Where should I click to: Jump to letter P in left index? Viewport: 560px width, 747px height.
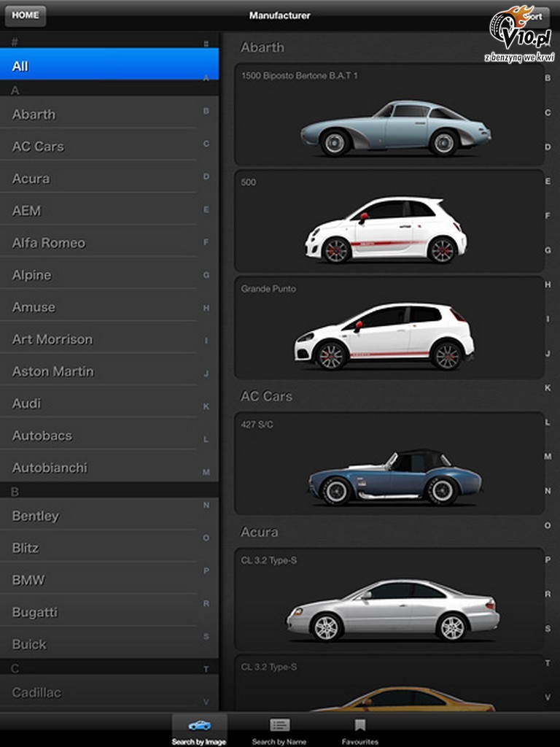click(206, 570)
